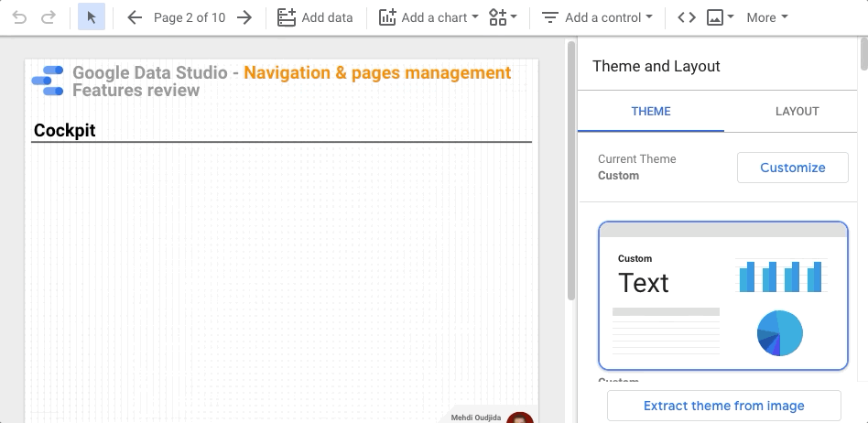
Task: Click the Mehdi Oudjida author label
Action: click(x=475, y=418)
